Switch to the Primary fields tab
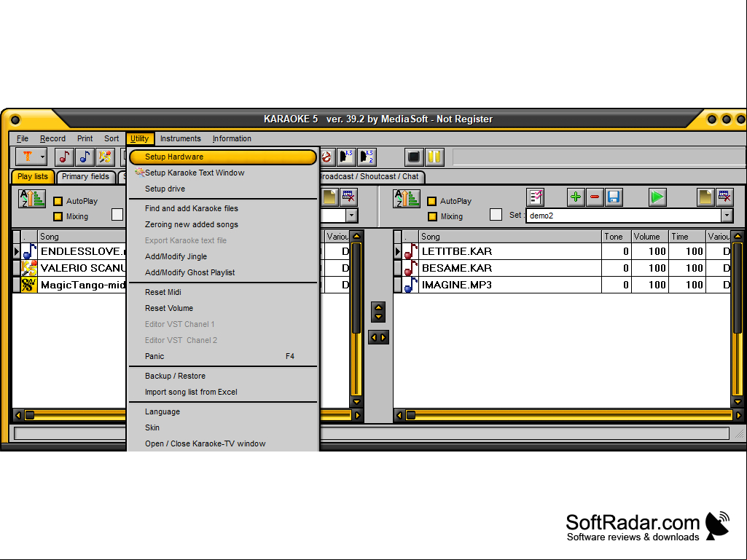Screen dimensions: 747x560 pyautogui.click(x=86, y=177)
